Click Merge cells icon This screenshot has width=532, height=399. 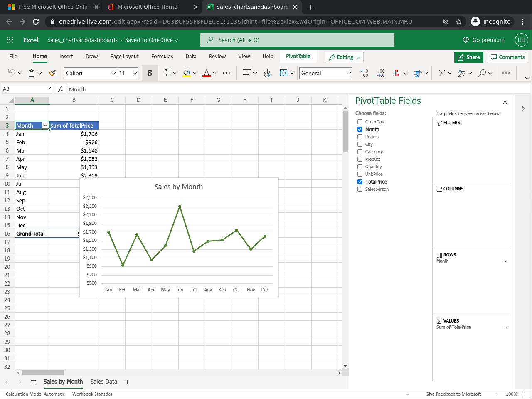click(x=283, y=73)
